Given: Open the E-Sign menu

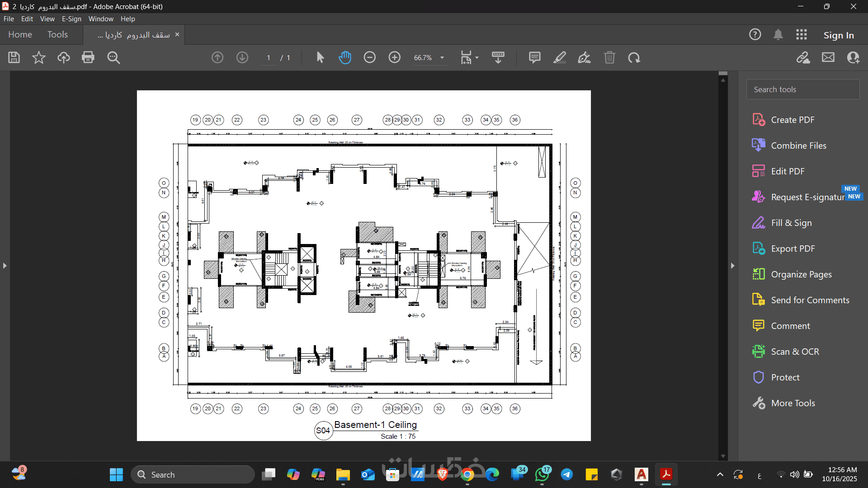Looking at the screenshot, I should (71, 19).
